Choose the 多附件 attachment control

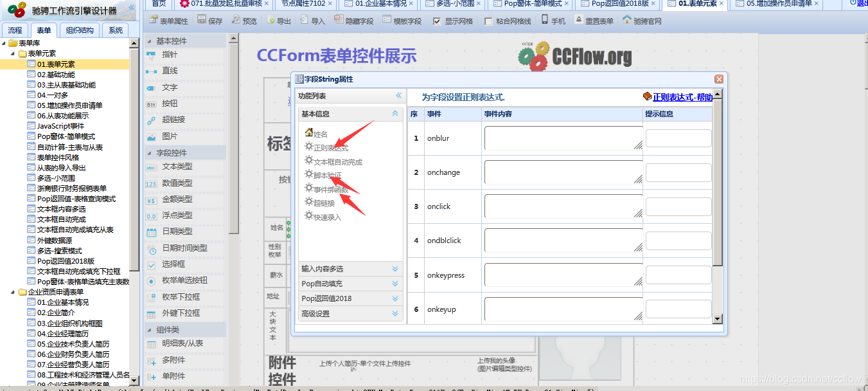[173, 360]
